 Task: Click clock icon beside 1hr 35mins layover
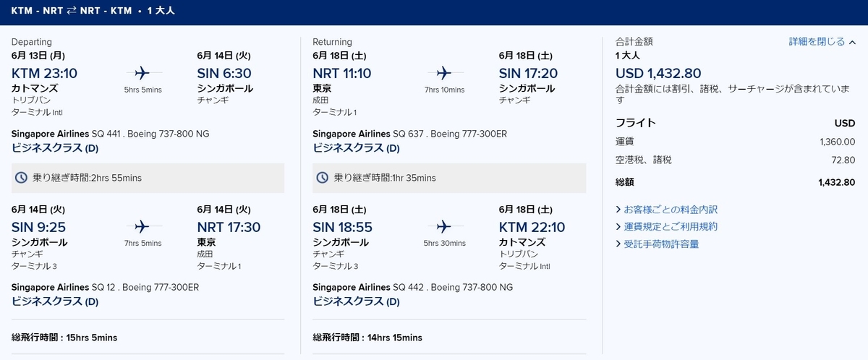click(x=323, y=178)
